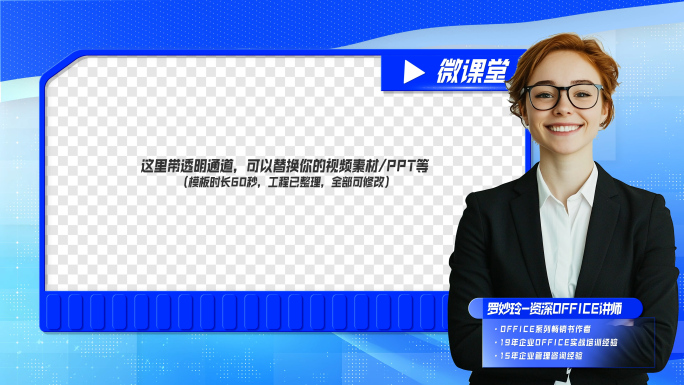Click the text '(模板时长60秒，工程已整理，全部可修改)'
The height and width of the screenshot is (385, 684).
coord(286,182)
